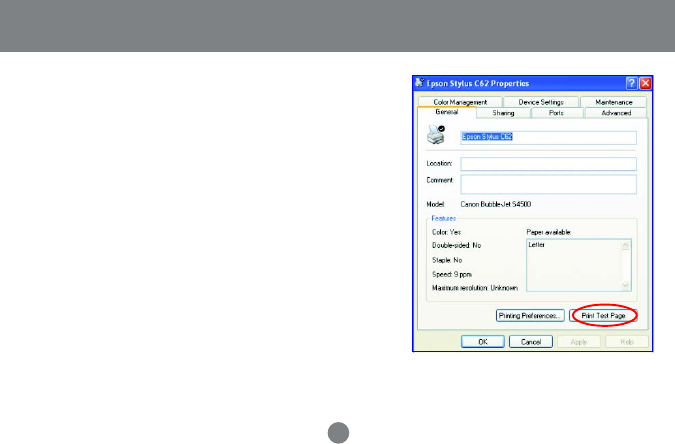Click the Staple: No text
This screenshot has width=675, height=444.
click(447, 260)
